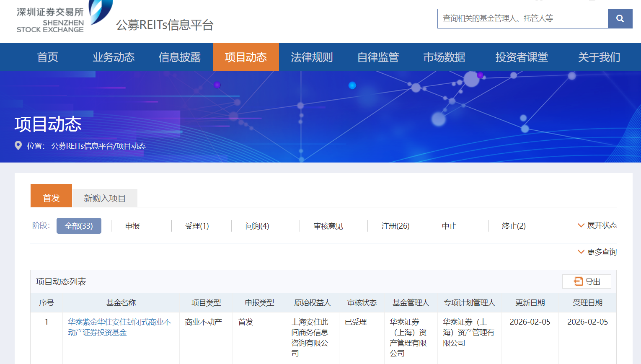Sort by the 更新日期 column header
641x364 pixels.
coord(530,302)
